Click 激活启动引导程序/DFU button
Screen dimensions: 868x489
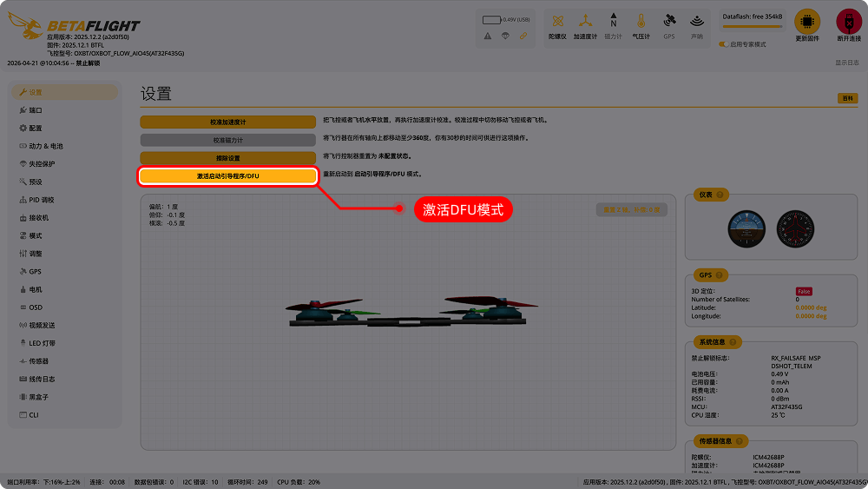227,176
